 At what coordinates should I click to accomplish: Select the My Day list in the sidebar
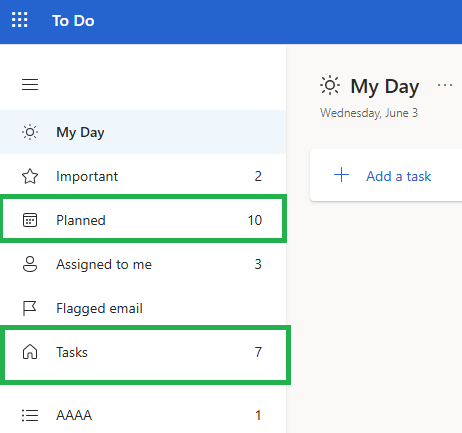click(143, 132)
